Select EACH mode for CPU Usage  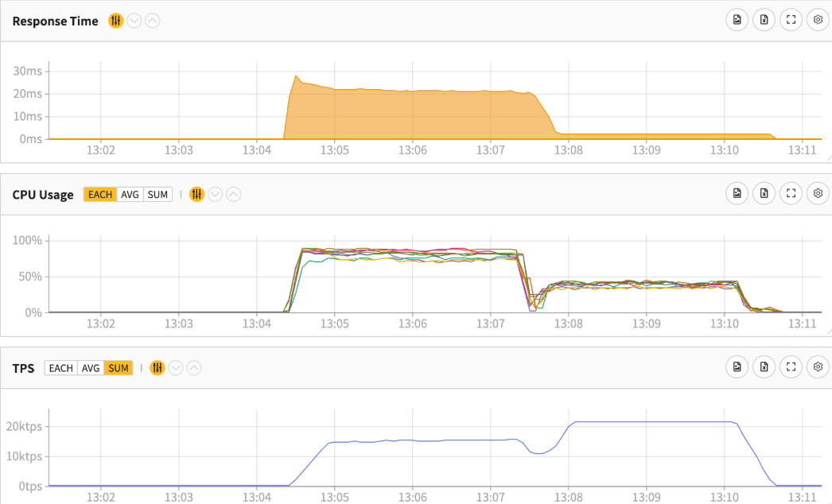pos(100,194)
